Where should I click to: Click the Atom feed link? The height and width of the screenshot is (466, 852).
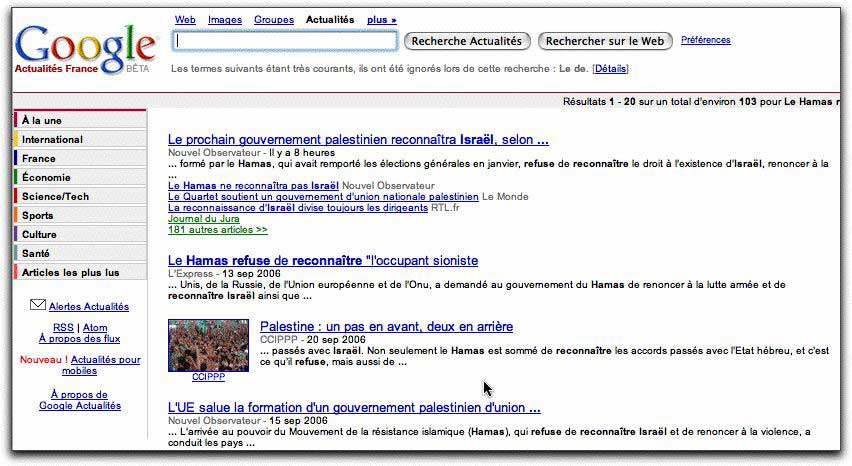95,328
